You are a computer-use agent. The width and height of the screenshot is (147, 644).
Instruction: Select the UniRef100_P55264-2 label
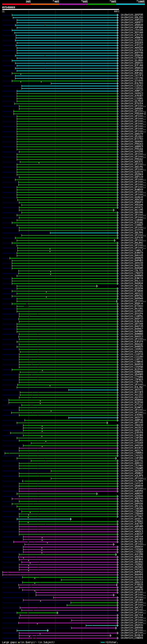coord(133,114)
